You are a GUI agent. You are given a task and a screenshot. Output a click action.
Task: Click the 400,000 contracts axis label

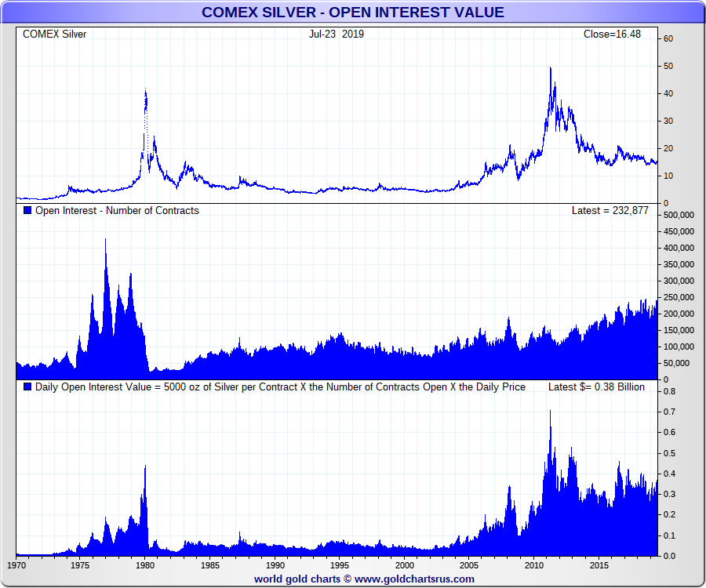pyautogui.click(x=679, y=248)
